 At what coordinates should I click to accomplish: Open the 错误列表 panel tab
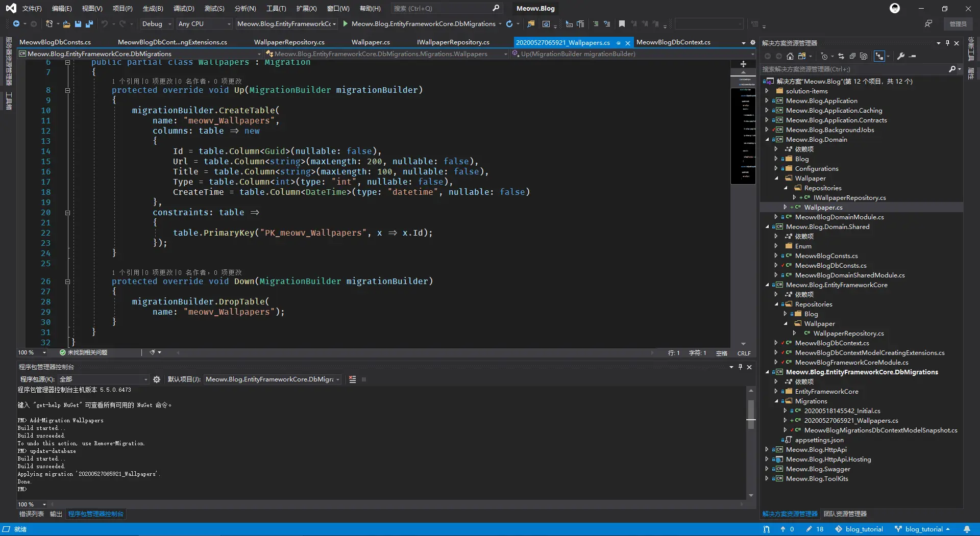click(32, 514)
